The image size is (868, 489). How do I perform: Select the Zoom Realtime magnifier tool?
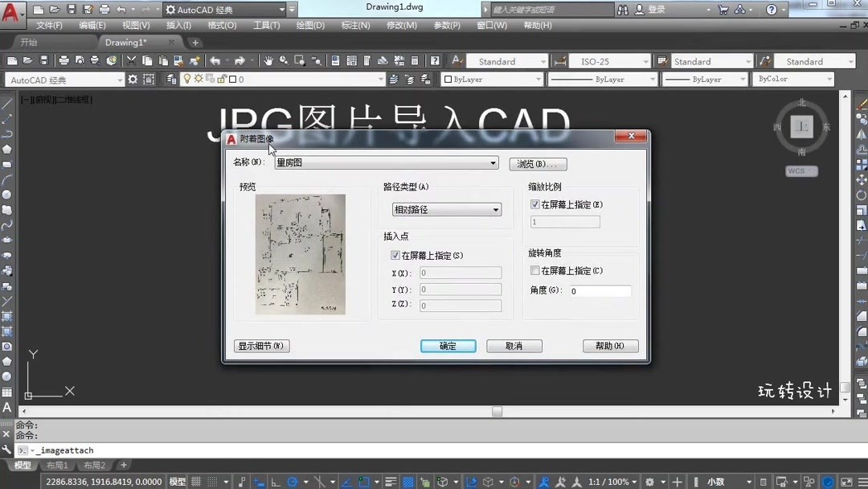tap(283, 60)
